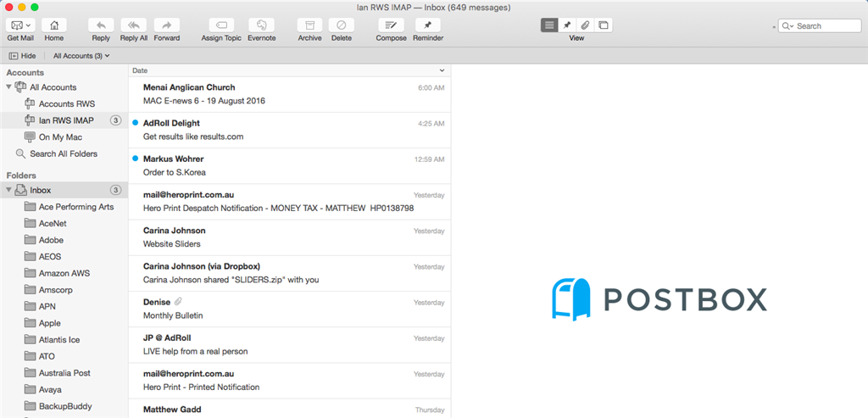This screenshot has width=868, height=418.
Task: Hide the sidebar using Hide button
Action: pos(23,56)
